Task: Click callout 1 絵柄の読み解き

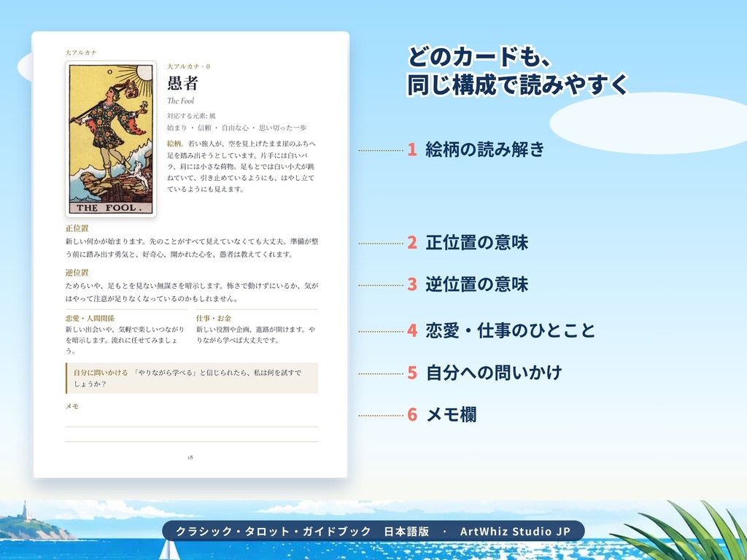Action: pyautogui.click(x=476, y=149)
